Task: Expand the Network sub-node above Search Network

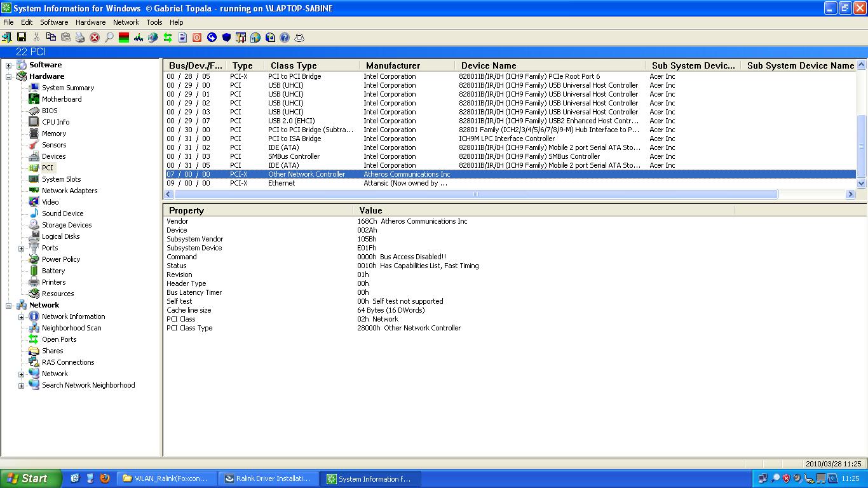Action: (x=21, y=374)
